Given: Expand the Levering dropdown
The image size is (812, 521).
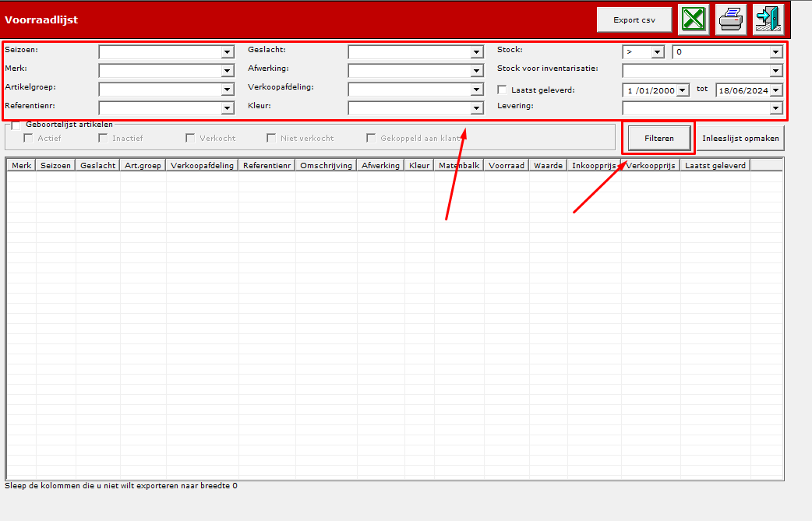Looking at the screenshot, I should pos(775,108).
